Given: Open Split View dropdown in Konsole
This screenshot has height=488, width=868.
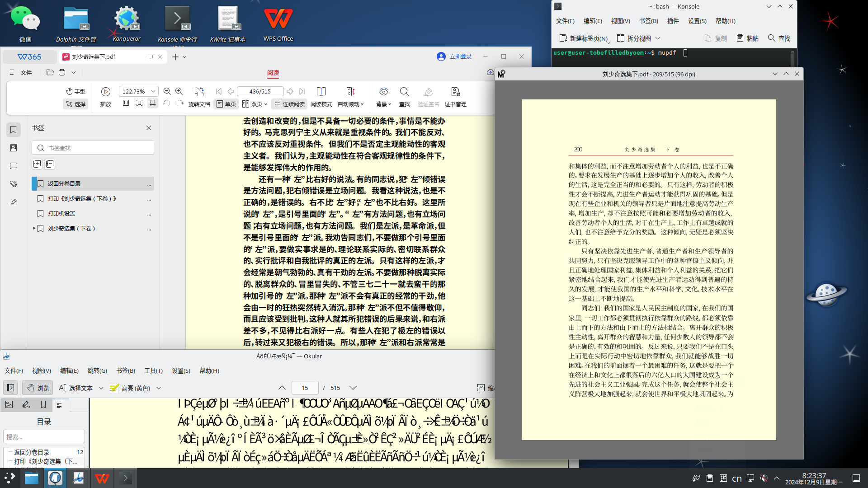Looking at the screenshot, I should coord(658,38).
